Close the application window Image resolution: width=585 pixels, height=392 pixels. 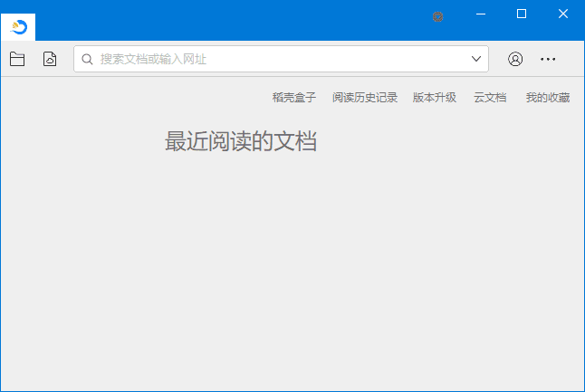(563, 14)
